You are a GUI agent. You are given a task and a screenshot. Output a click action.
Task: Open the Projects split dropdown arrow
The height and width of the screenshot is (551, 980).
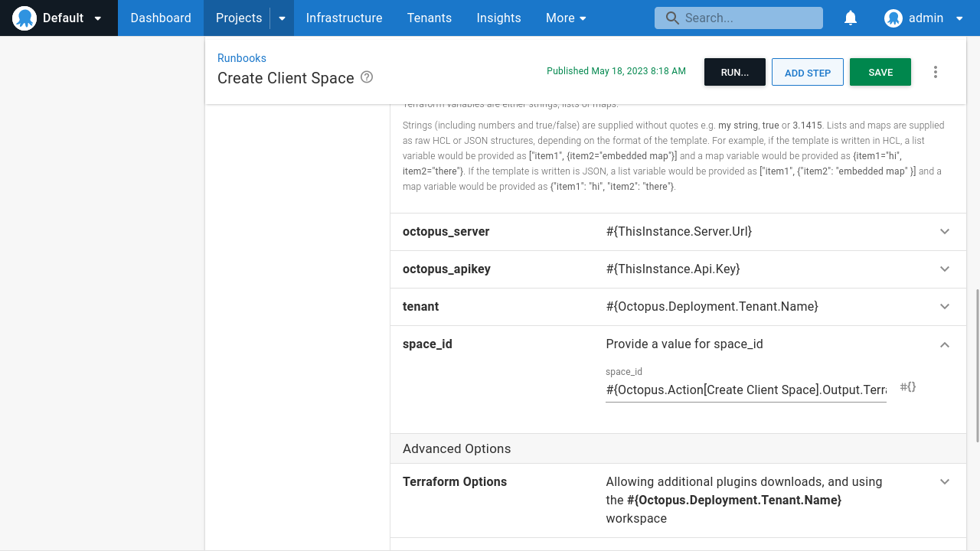click(281, 18)
